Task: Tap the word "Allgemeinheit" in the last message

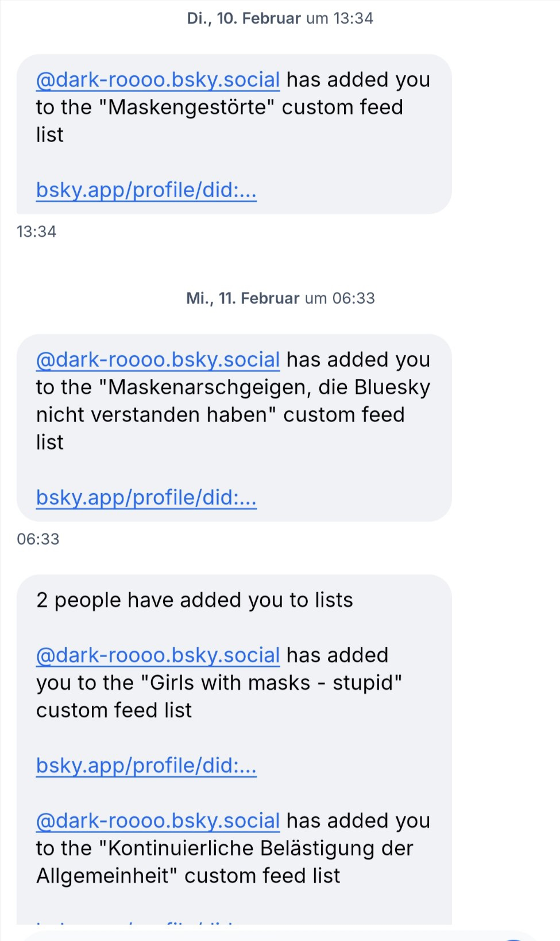Action: pos(106,876)
